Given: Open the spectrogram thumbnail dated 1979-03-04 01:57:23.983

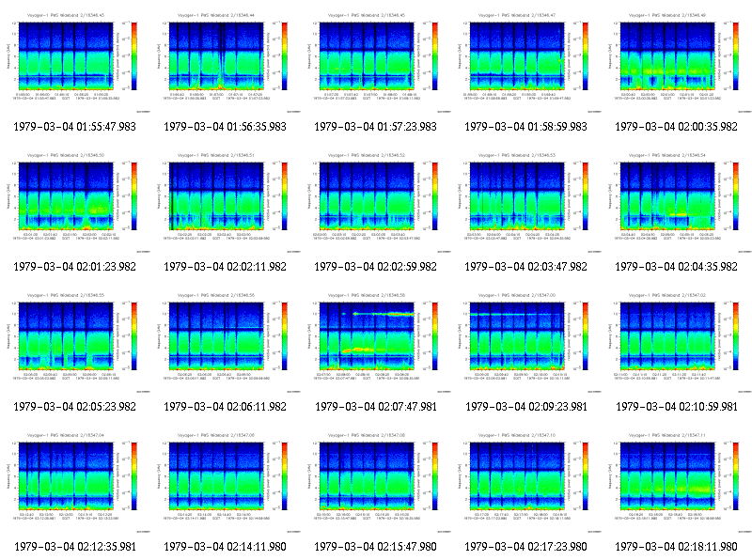Looking at the screenshot, I should pos(376,62).
